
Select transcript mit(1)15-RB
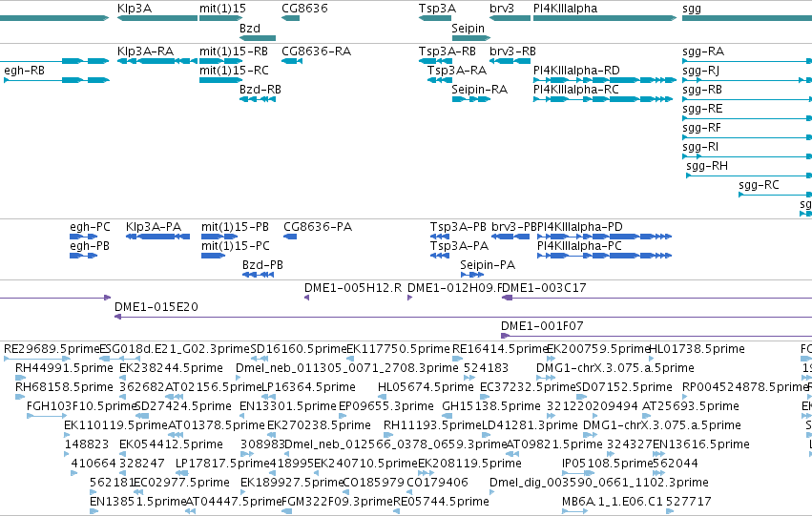pos(221,61)
